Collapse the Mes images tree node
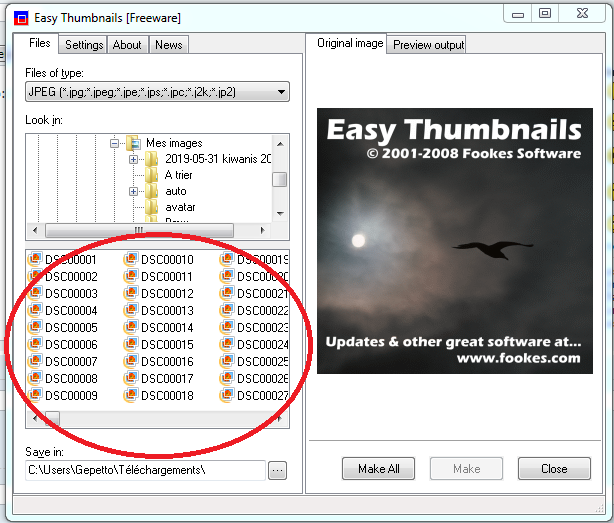The height and width of the screenshot is (523, 614). [114, 143]
